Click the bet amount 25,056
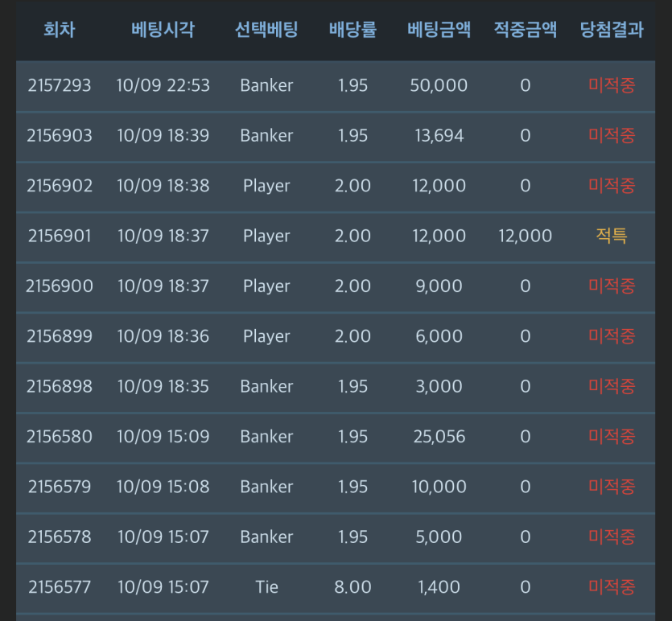Screen dimensions: 672x621 pyautogui.click(x=439, y=437)
